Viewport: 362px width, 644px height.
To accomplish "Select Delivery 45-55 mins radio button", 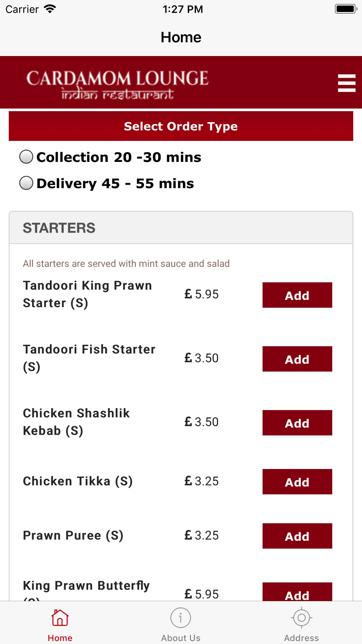I will (x=26, y=183).
